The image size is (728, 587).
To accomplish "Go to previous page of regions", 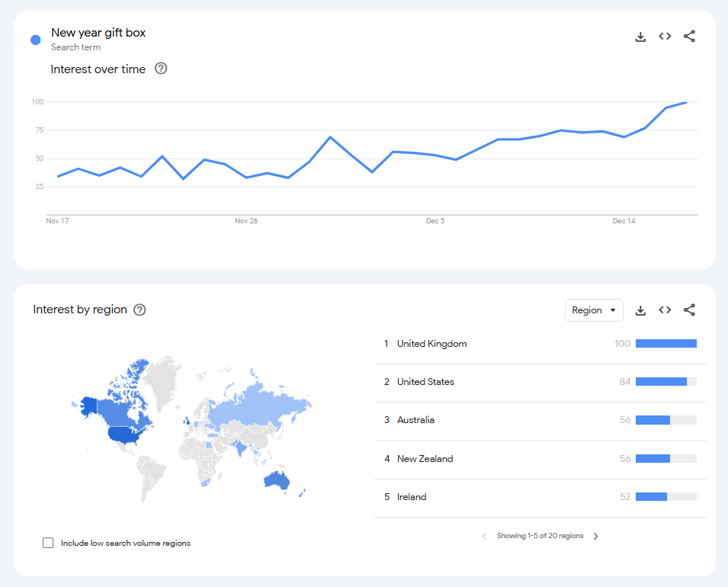I will [484, 537].
